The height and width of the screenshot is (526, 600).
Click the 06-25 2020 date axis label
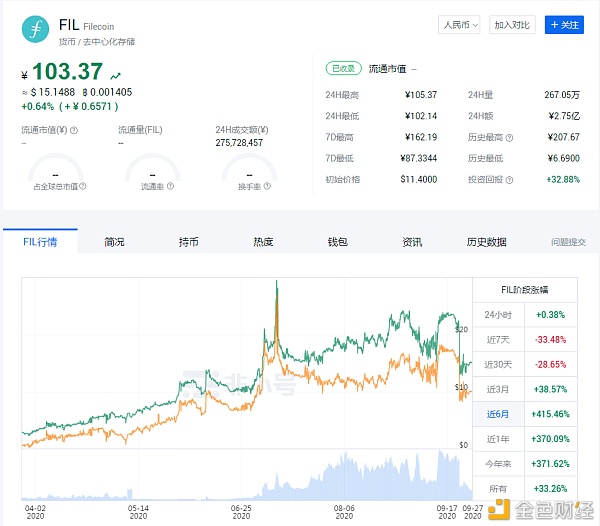click(241, 512)
